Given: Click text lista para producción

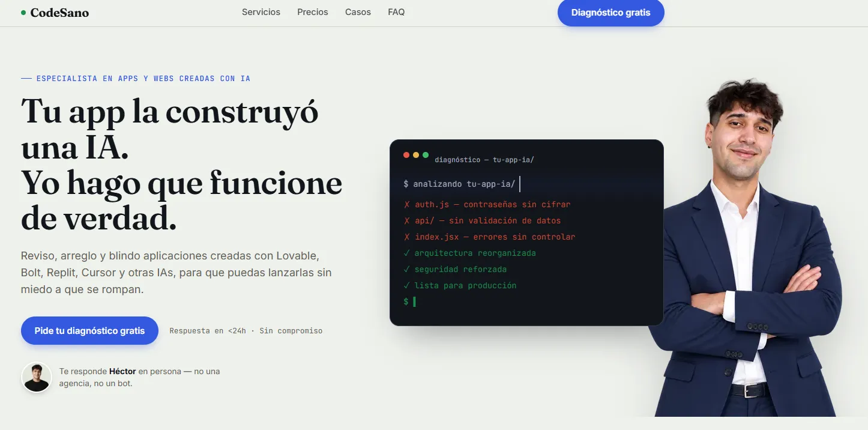Looking at the screenshot, I should pyautogui.click(x=465, y=285).
